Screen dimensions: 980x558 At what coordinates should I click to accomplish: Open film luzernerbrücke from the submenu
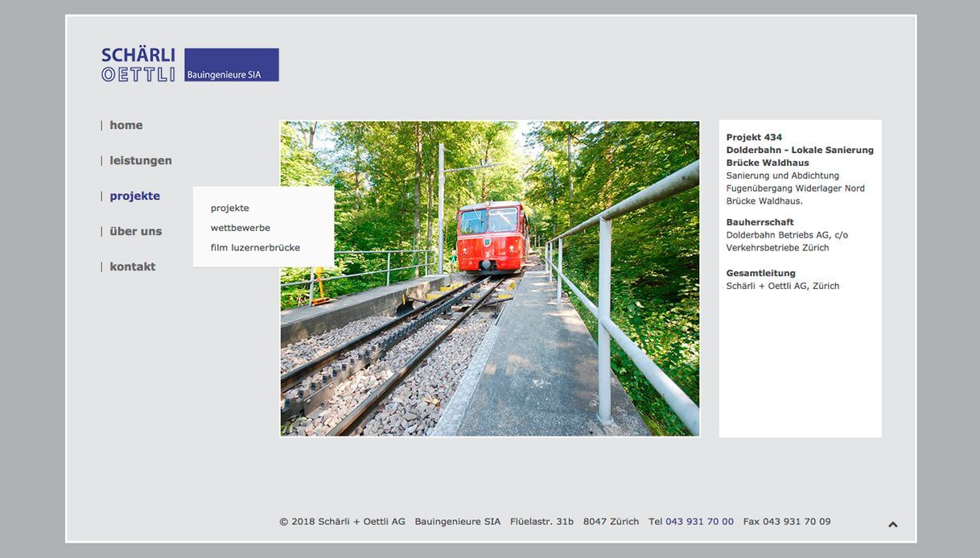(x=255, y=247)
